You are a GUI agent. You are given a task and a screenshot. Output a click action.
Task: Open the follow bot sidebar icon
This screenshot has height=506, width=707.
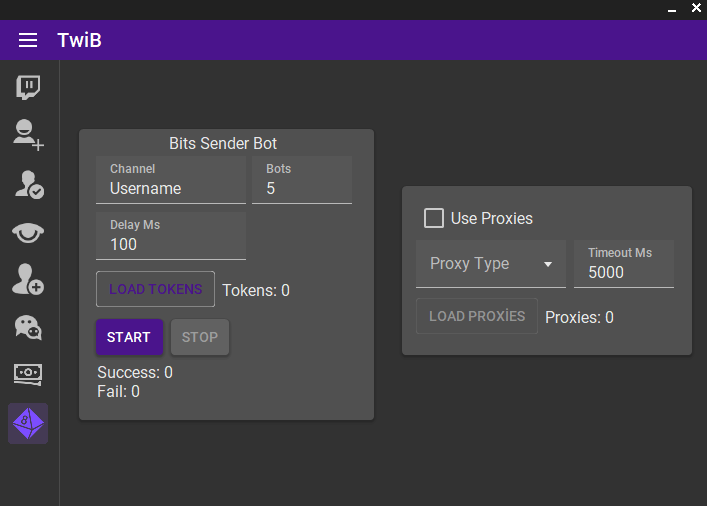(28, 280)
